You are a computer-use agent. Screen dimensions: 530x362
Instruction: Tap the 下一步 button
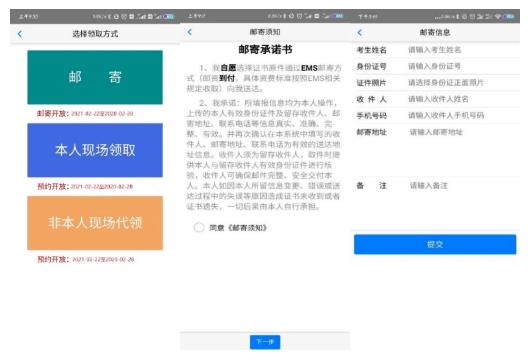point(265,342)
